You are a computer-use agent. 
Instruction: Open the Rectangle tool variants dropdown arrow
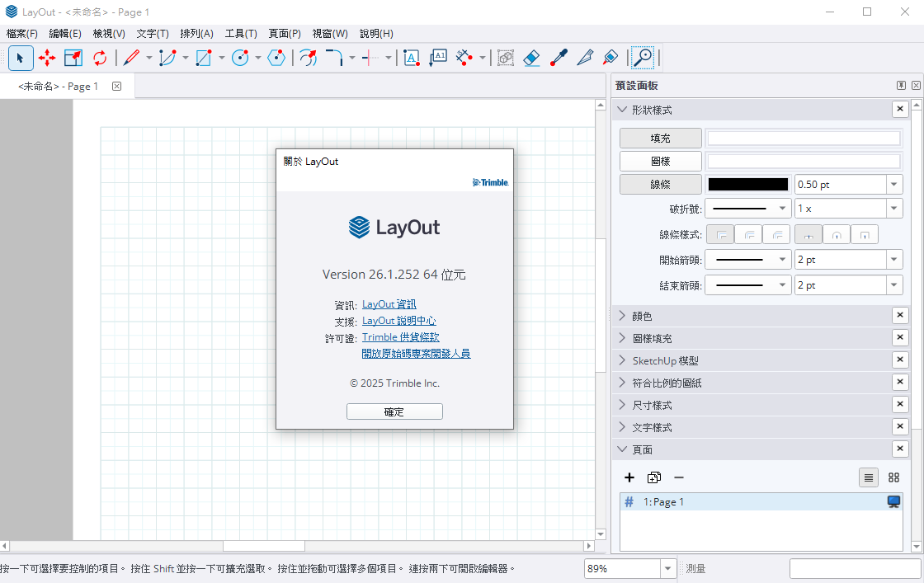[222, 58]
